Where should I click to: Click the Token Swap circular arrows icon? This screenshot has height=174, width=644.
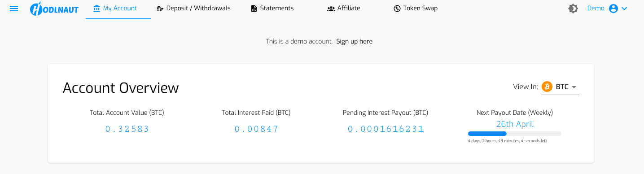point(397,9)
